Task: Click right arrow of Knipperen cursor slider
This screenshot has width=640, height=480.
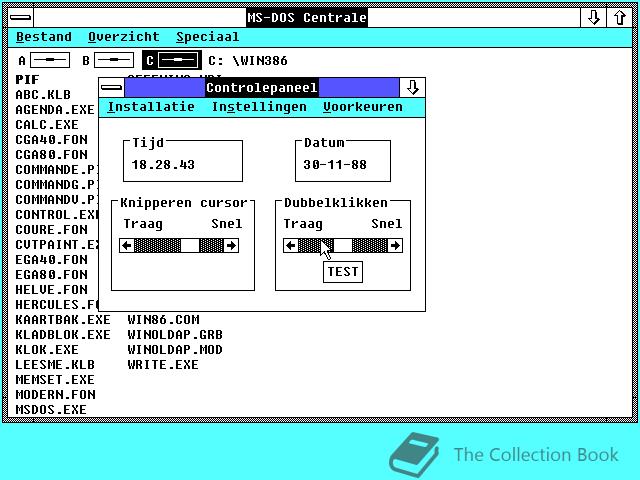Action: click(x=231, y=246)
